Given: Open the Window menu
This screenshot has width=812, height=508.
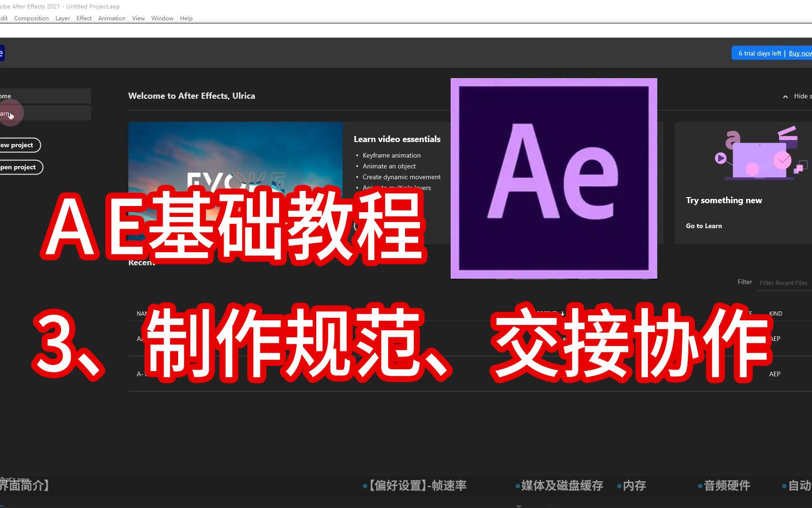Looking at the screenshot, I should pyautogui.click(x=162, y=18).
